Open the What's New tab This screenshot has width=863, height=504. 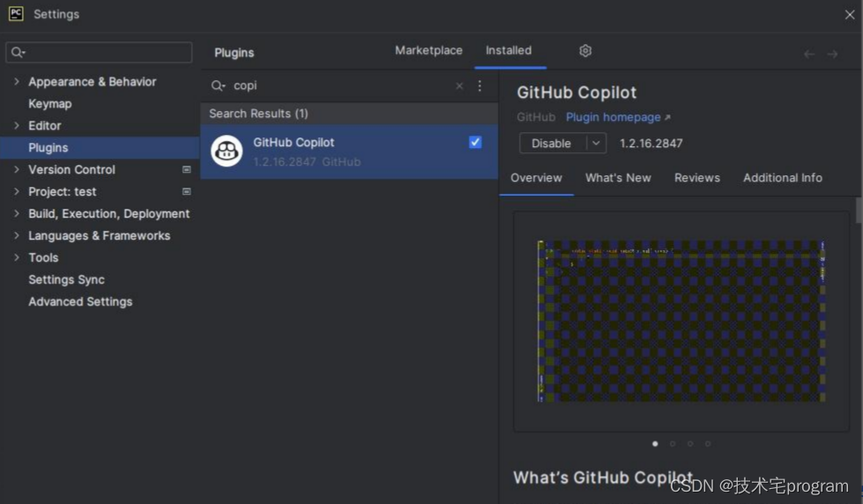[x=618, y=178]
